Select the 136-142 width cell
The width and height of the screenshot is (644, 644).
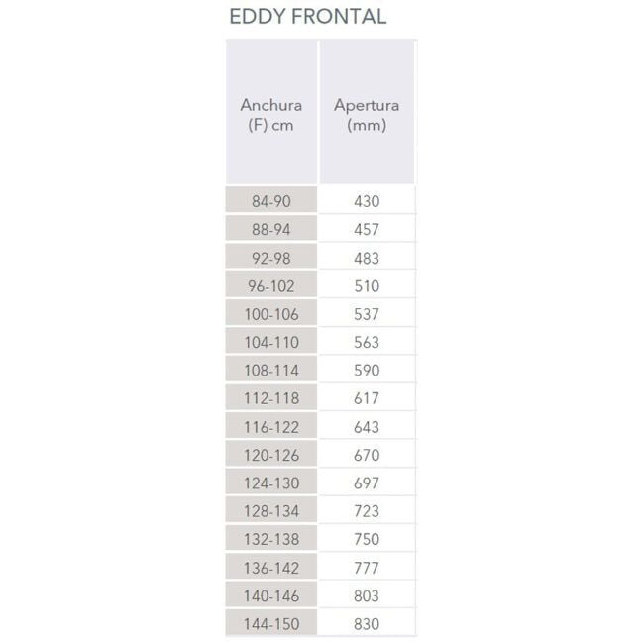point(271,567)
